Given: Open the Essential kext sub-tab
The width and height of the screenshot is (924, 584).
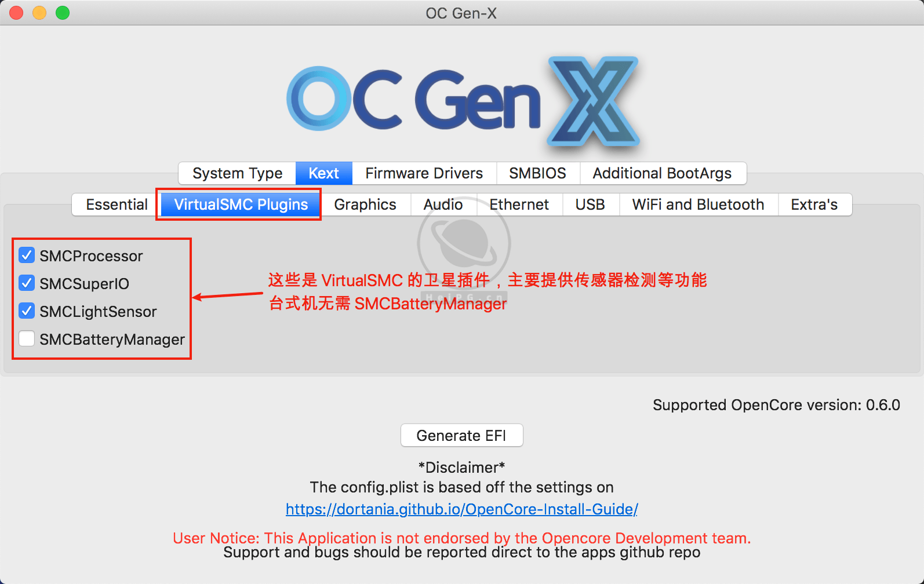Looking at the screenshot, I should pyautogui.click(x=117, y=205).
